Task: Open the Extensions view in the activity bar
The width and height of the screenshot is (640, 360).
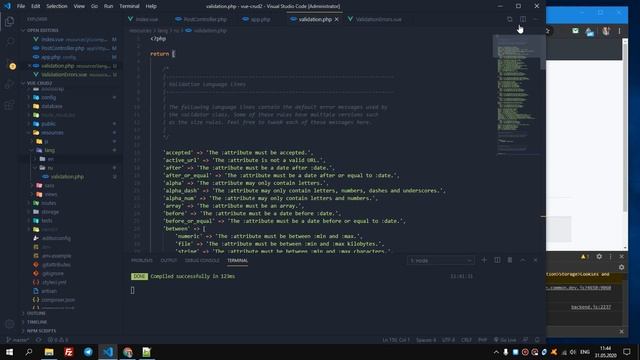Action: click(x=9, y=105)
